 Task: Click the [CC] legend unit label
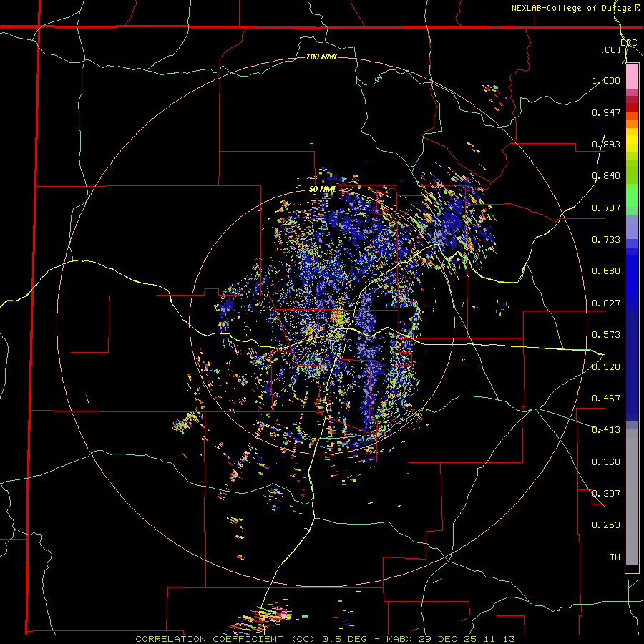coord(611,49)
